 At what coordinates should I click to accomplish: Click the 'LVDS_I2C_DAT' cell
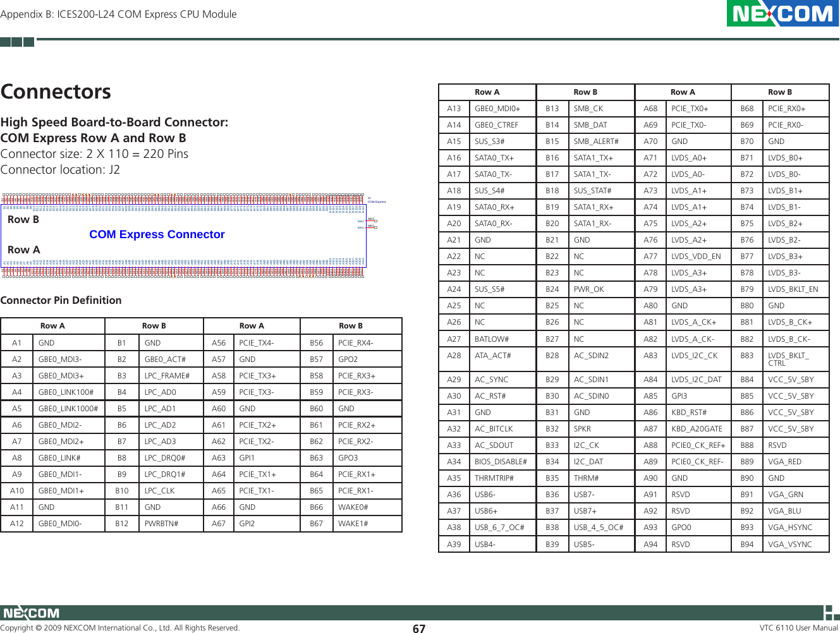(x=698, y=379)
